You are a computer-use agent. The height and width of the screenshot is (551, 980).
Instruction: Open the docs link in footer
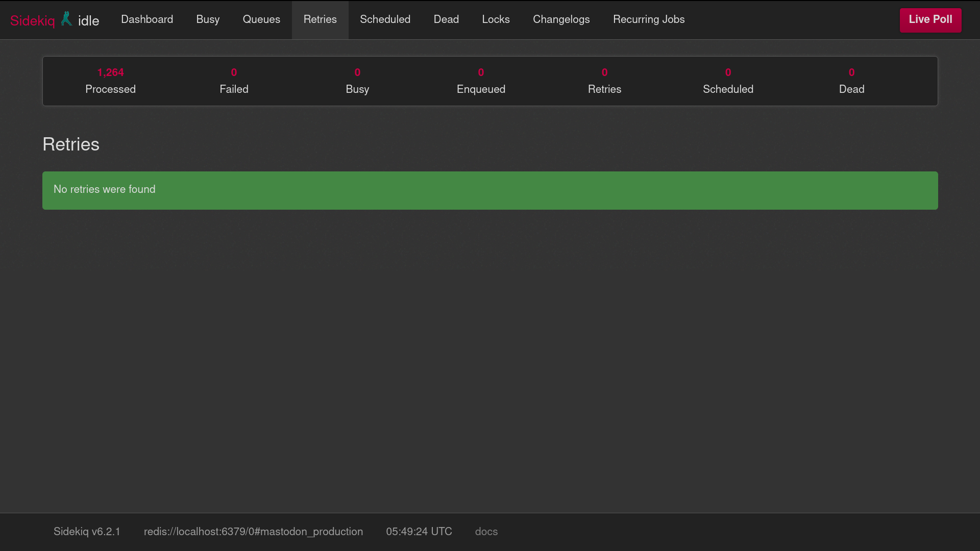[x=486, y=532]
